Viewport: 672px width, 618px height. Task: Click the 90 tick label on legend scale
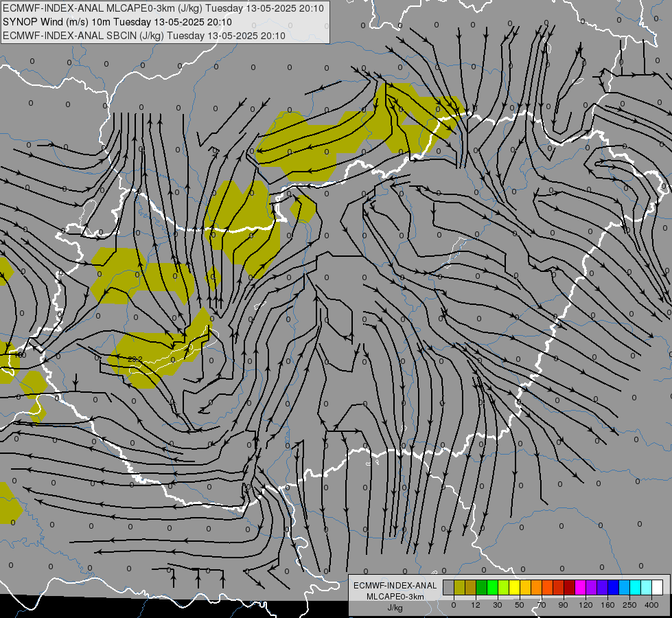(x=564, y=605)
